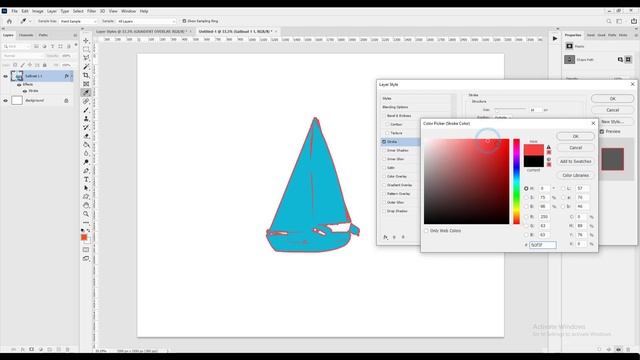Select the Eraser tool
Screen dimensions: 640x360
point(86,136)
